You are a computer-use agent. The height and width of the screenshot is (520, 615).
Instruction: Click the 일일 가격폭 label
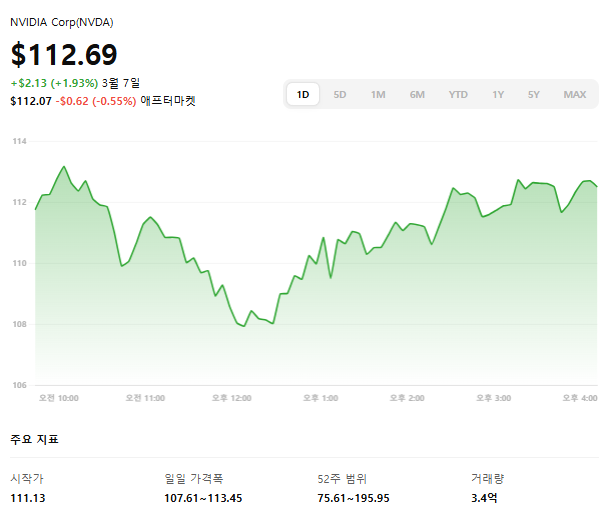pyautogui.click(x=194, y=478)
